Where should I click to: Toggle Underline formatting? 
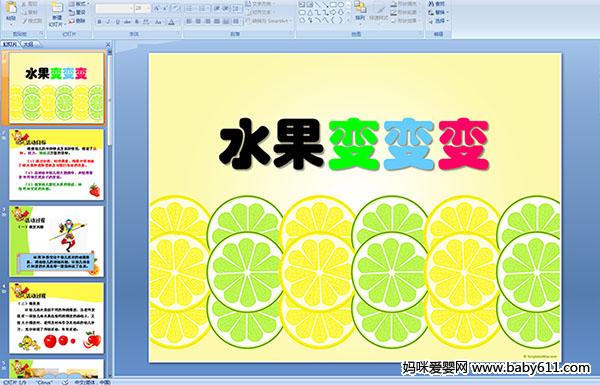pyautogui.click(x=117, y=22)
